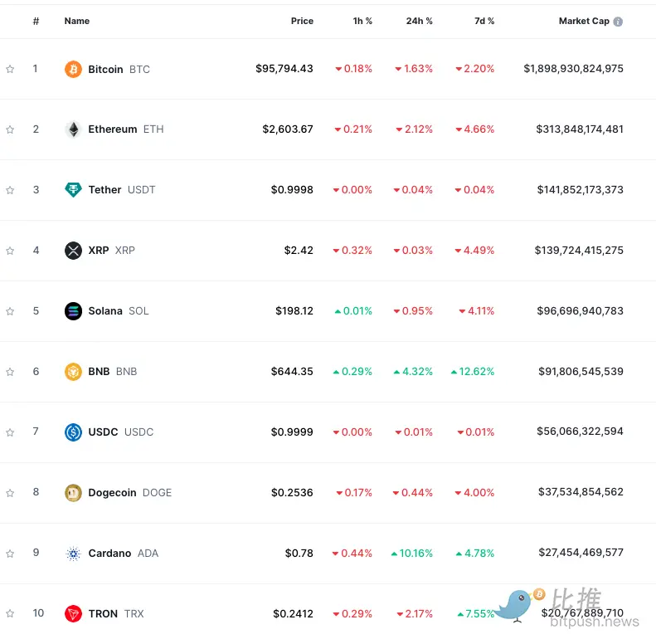Viewport: 656px width, 644px height.
Task: Click the Ethereum diamond logo icon
Action: click(x=73, y=129)
